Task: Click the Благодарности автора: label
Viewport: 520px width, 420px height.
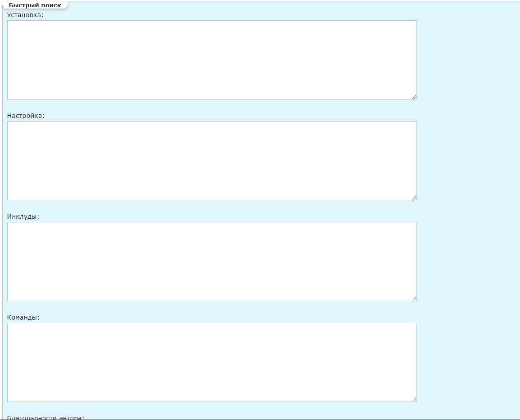Action: [45, 417]
